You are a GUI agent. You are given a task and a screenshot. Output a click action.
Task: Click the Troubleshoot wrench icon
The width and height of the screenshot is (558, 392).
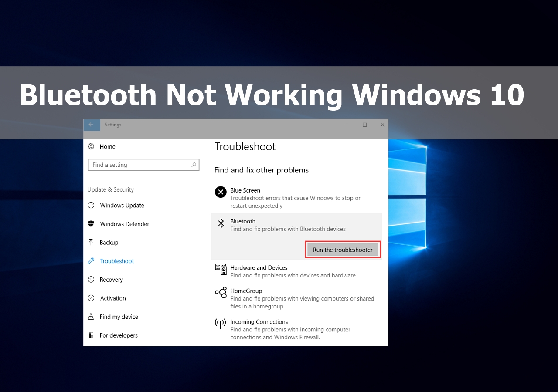[x=91, y=261]
